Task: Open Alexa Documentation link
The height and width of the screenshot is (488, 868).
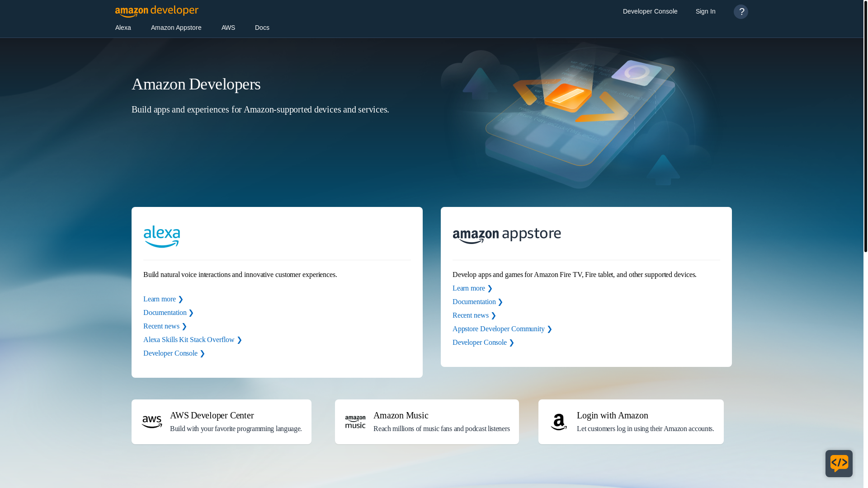Action: coord(169,313)
